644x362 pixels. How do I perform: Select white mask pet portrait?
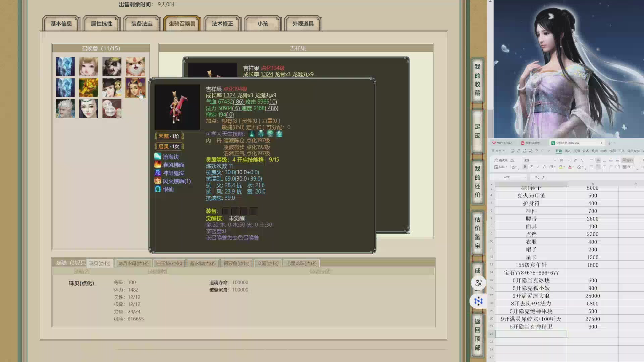[x=112, y=109]
